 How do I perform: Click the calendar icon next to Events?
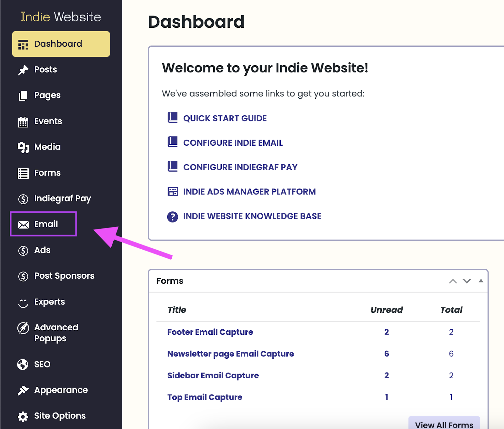point(23,122)
